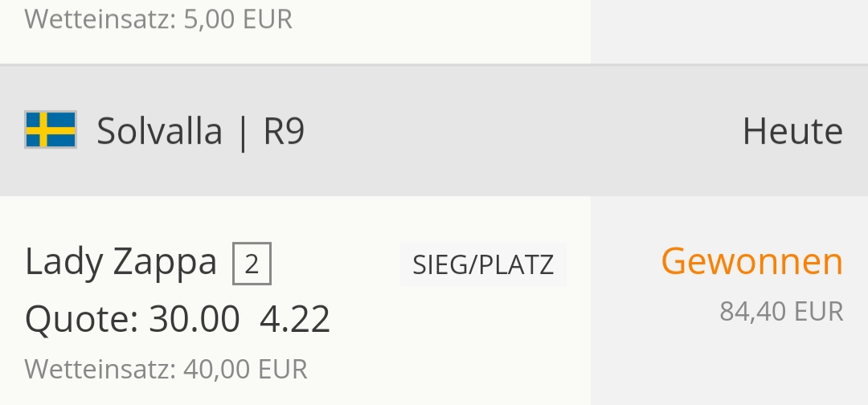Click the Wetteinsatz: 5,00 EUR stake
Screen dimensions: 868x405
point(158,19)
